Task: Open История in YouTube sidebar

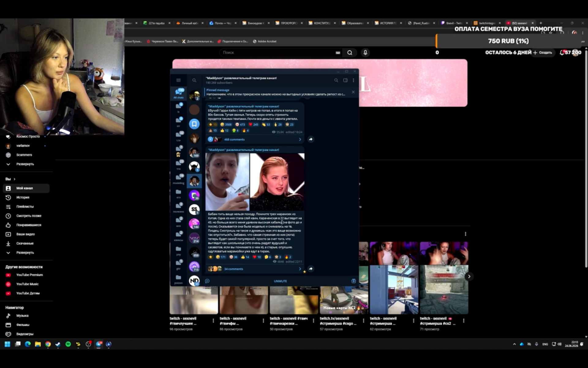Action: (x=26, y=197)
